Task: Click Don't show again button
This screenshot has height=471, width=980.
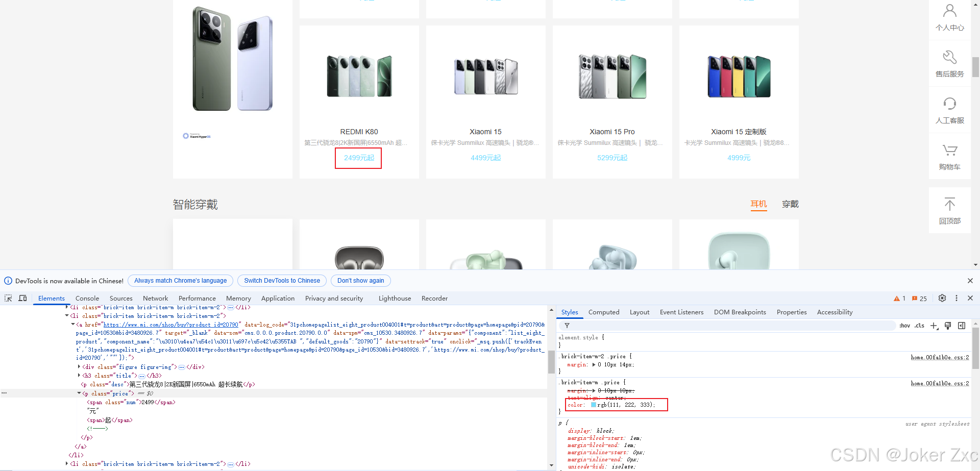Action: (360, 281)
